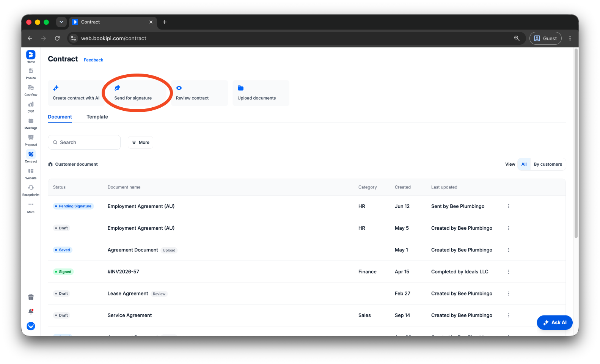Open the #INV2026-57 document
The width and height of the screenshot is (600, 364).
tap(123, 272)
